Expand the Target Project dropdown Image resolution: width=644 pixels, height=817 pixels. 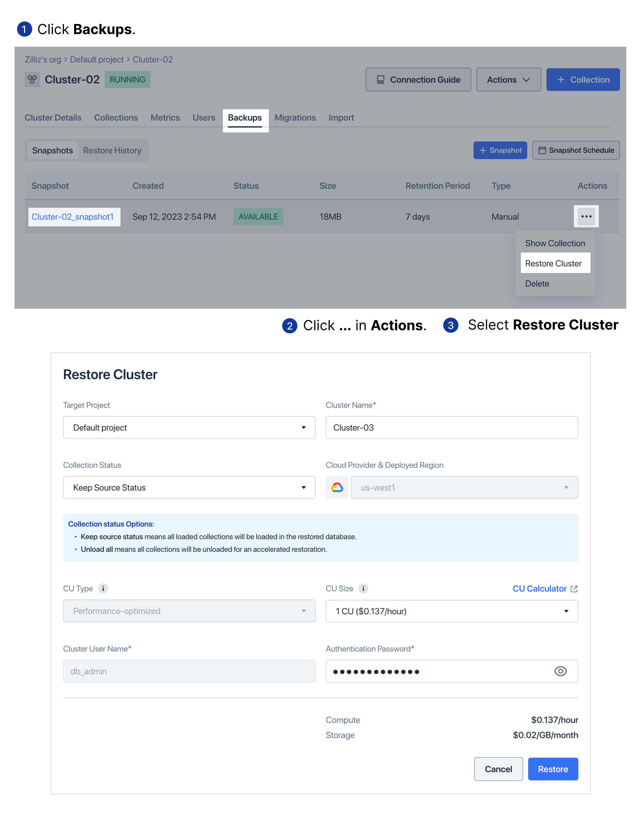[x=189, y=427]
